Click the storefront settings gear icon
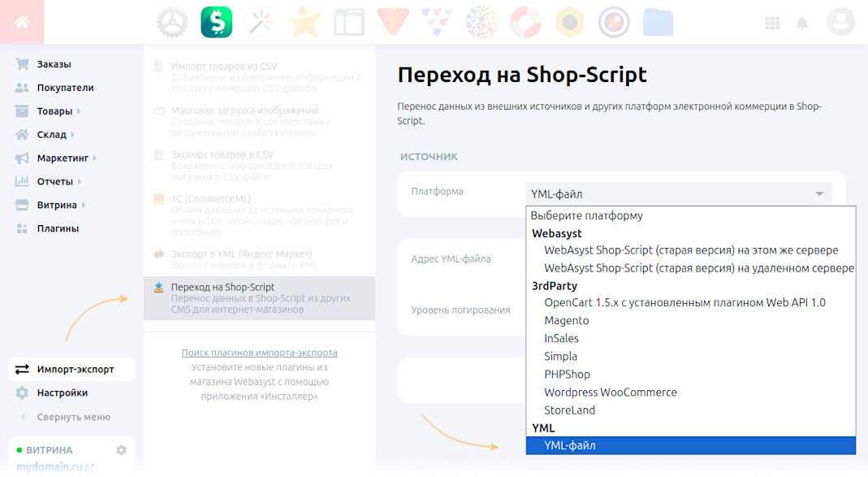Screen dimensions: 868x477 121,450
